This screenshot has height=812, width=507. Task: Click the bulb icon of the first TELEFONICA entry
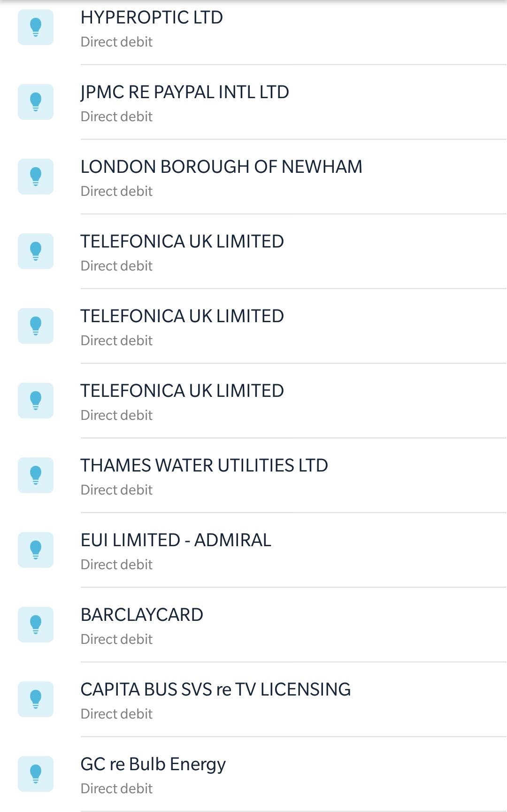36,251
